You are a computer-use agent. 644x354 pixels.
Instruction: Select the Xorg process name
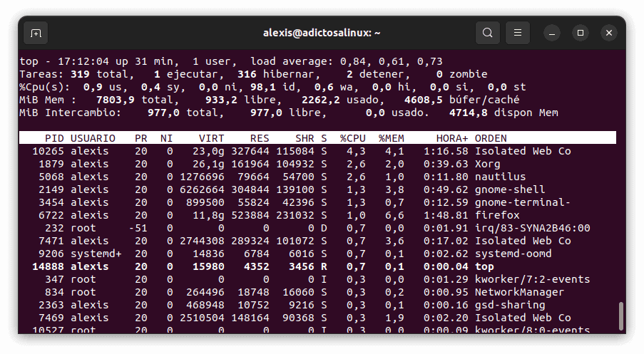488,164
